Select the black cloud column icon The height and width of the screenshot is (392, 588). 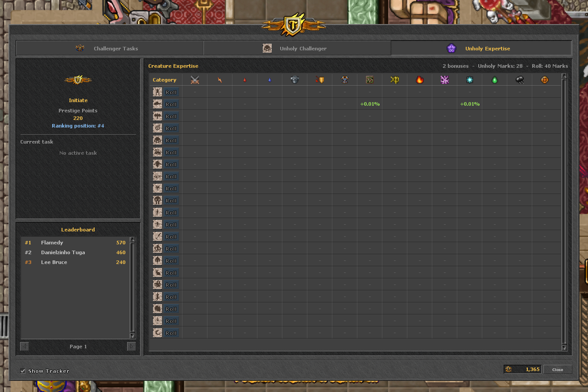(519, 80)
